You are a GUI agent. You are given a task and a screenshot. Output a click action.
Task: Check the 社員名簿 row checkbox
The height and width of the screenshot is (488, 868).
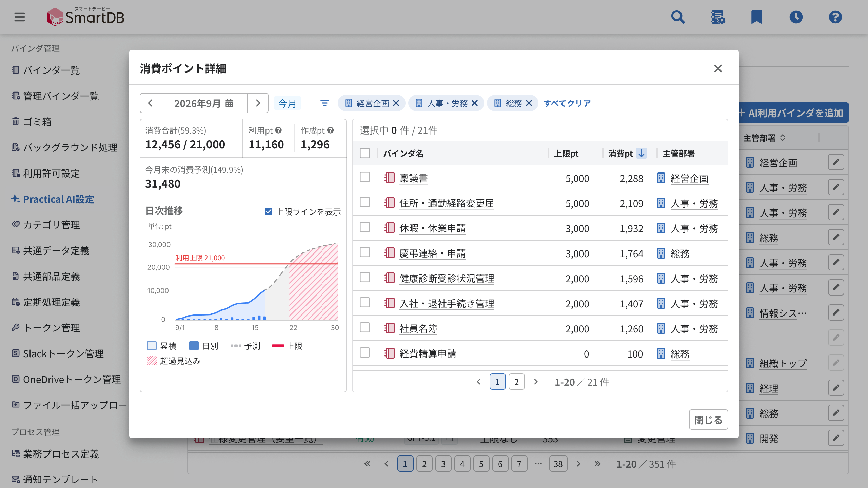pyautogui.click(x=365, y=327)
